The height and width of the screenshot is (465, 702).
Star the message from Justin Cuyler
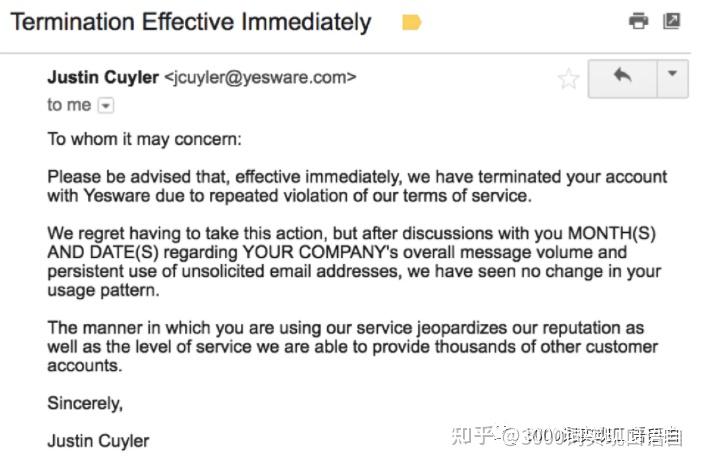coord(569,79)
